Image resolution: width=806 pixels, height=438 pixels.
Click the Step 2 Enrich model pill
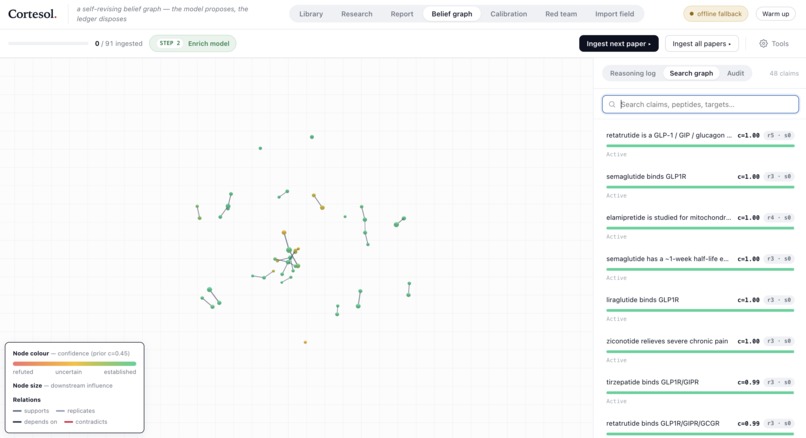click(192, 43)
